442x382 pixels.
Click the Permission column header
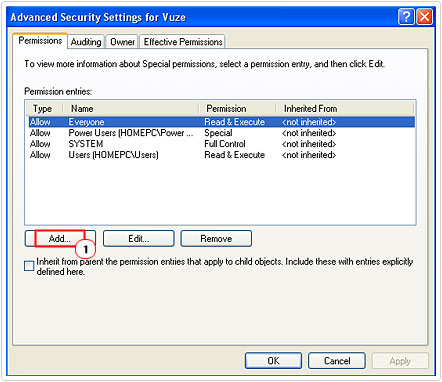tap(237, 109)
